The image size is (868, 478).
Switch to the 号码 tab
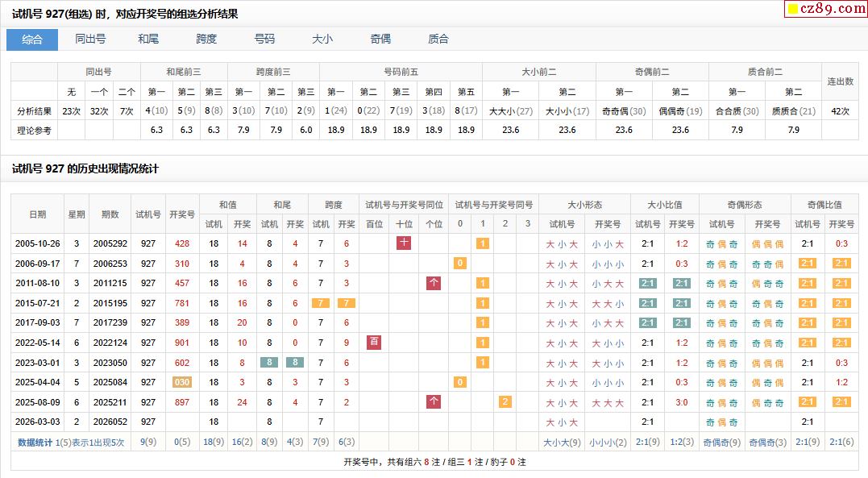(264, 39)
